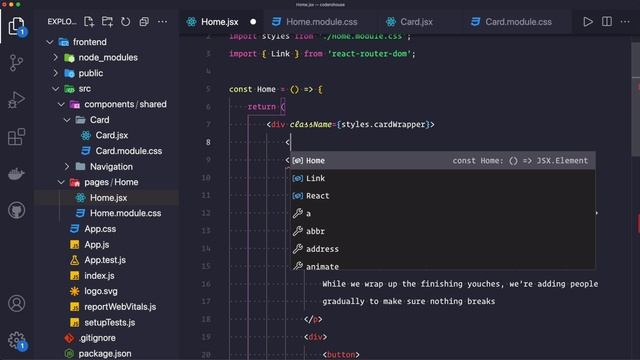This screenshot has width=640, height=360.
Task: Open the Accounts menu icon
Action: [16, 304]
